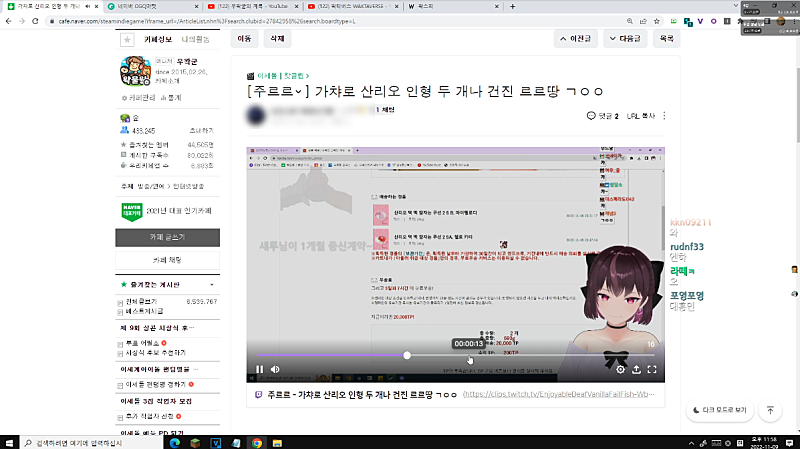Switch to the second tab of the browser
The width and height of the screenshot is (800, 449).
coord(153,6)
